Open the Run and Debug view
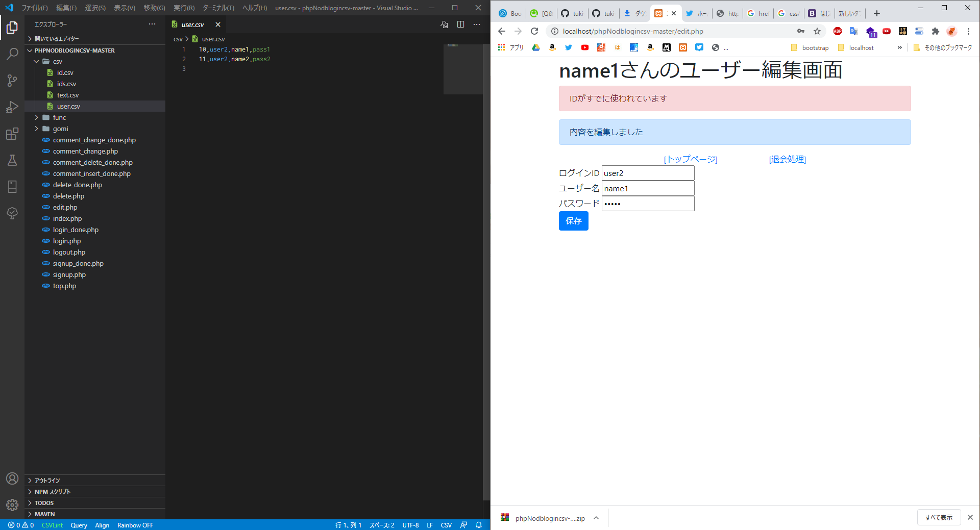This screenshot has width=980, height=530. [12, 107]
